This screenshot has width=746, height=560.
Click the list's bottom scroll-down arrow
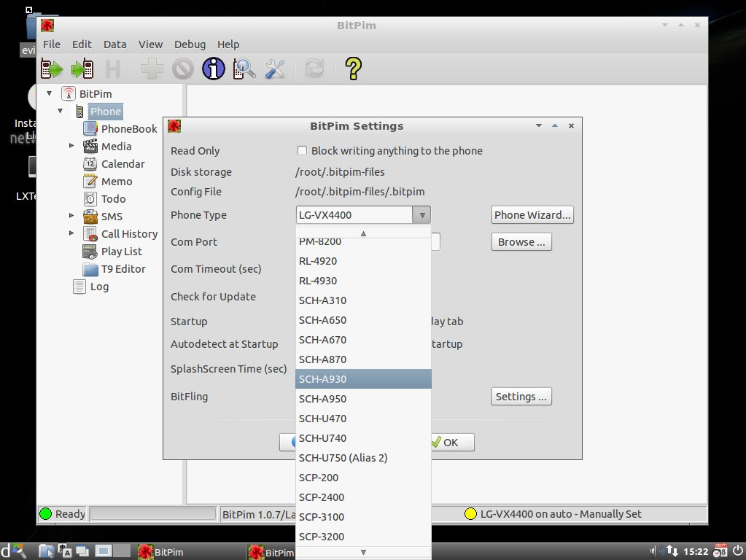[x=363, y=553]
